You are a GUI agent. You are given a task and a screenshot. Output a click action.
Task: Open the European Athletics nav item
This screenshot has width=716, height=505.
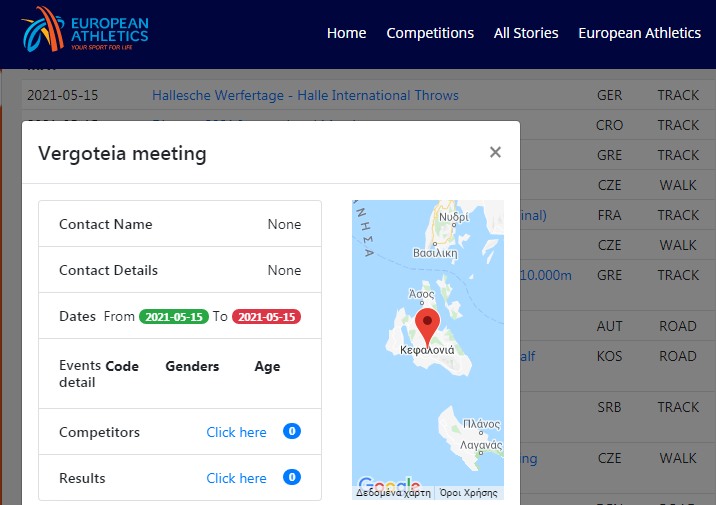tap(639, 33)
